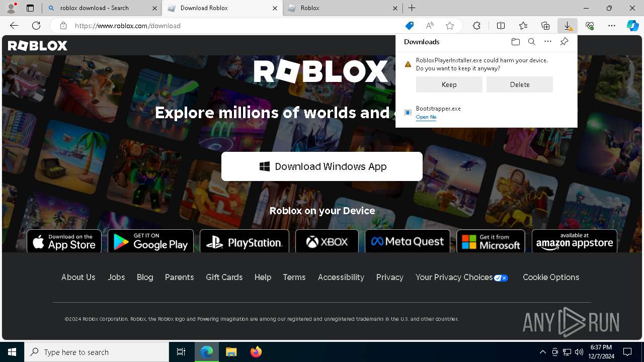Keep the RobloxPlayerInstaller.exe download

[x=449, y=84]
